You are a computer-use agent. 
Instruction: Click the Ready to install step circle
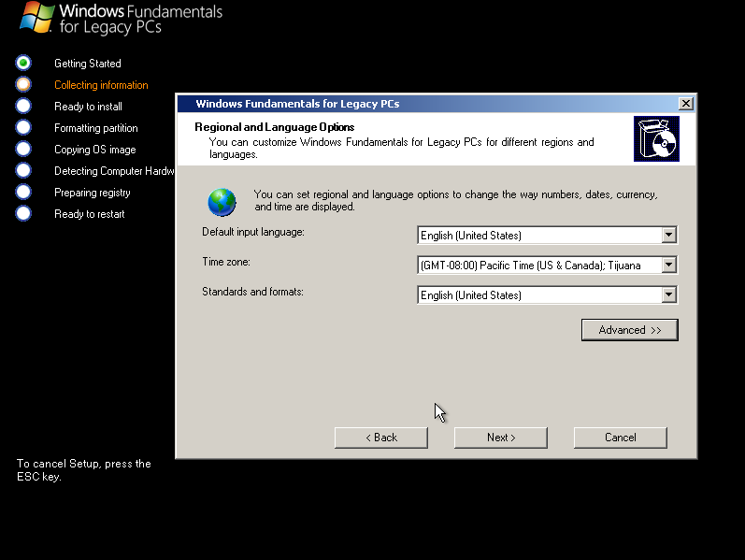23,106
